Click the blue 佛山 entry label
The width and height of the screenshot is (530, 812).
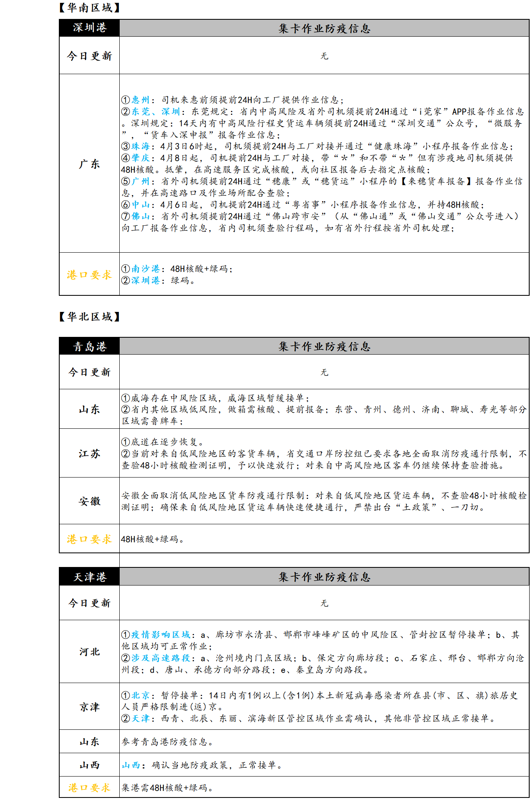tap(141, 216)
